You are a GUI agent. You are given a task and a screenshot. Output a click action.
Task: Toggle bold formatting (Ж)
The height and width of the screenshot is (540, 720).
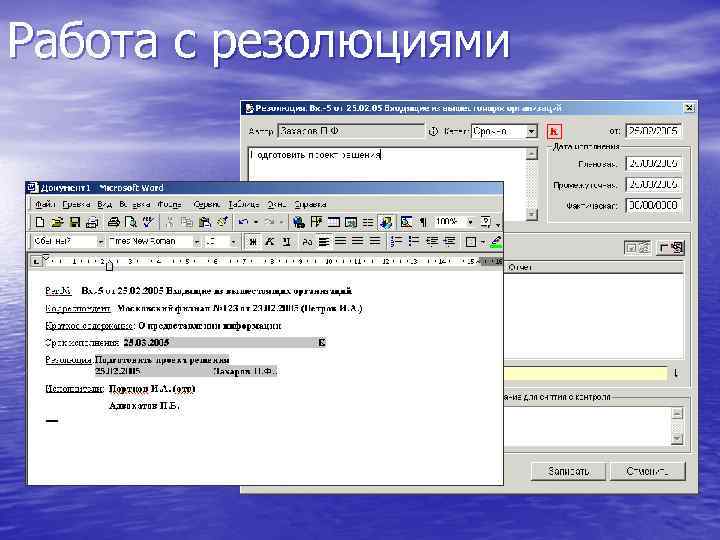coord(253,242)
